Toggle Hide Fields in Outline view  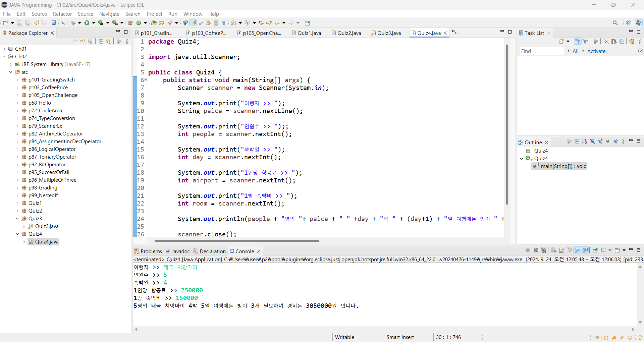coord(592,141)
